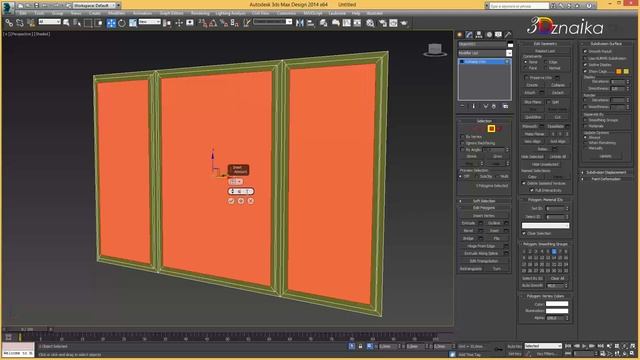This screenshot has height=360, width=640.
Task: Open the Rendering menu
Action: [200, 13]
